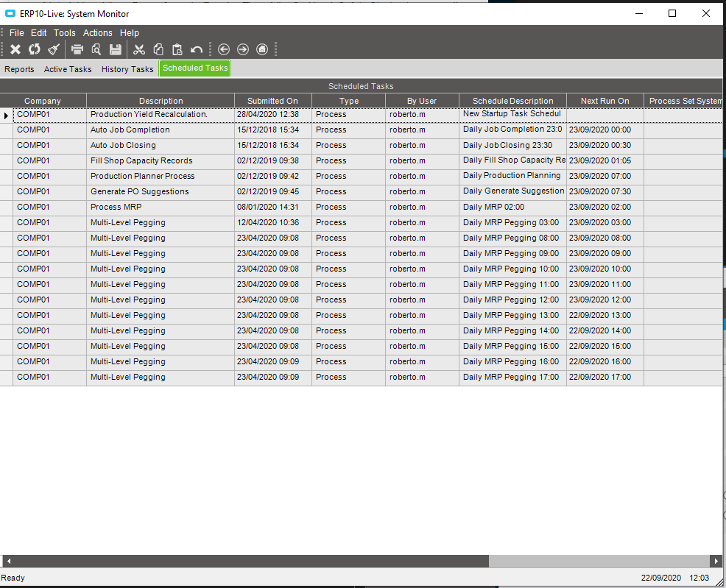Click the Cut (scissors) toolbar icon

[x=139, y=49]
